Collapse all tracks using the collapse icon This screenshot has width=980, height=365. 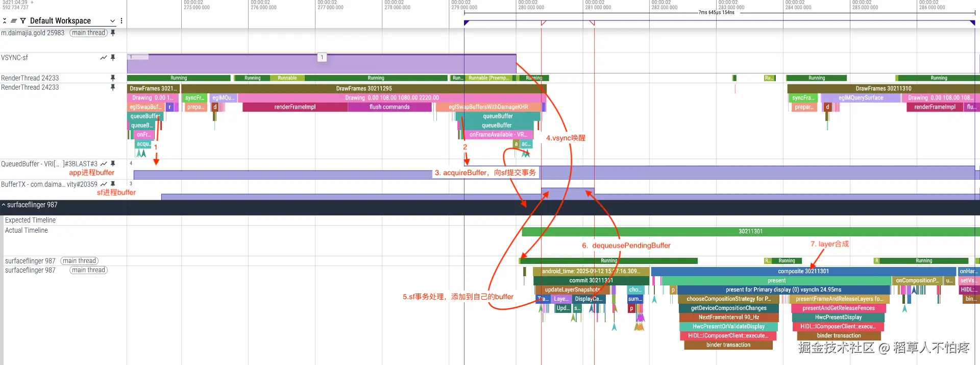5,21
